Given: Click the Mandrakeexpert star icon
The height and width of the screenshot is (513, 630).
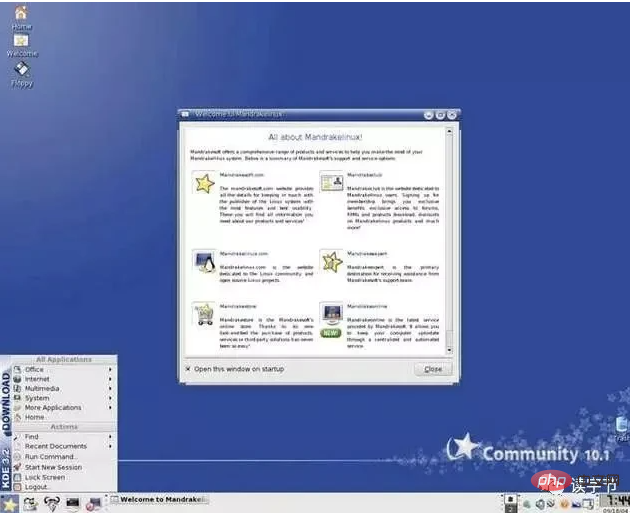Looking at the screenshot, I should (x=331, y=262).
